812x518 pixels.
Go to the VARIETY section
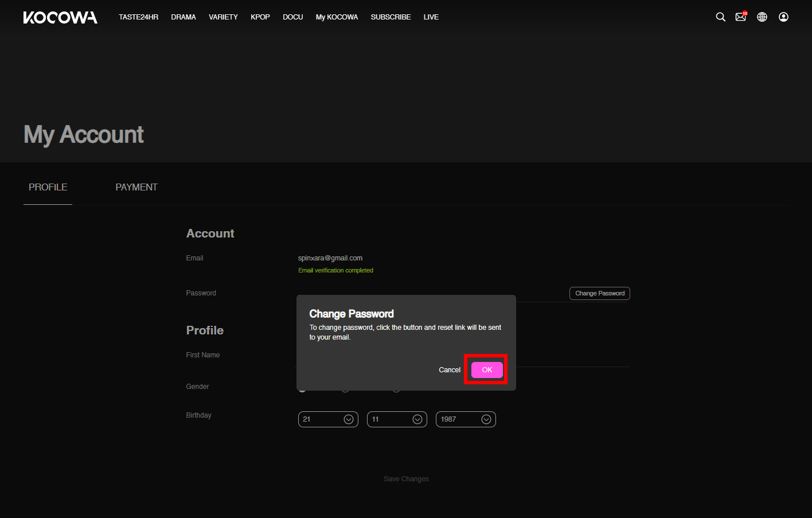[x=223, y=17]
